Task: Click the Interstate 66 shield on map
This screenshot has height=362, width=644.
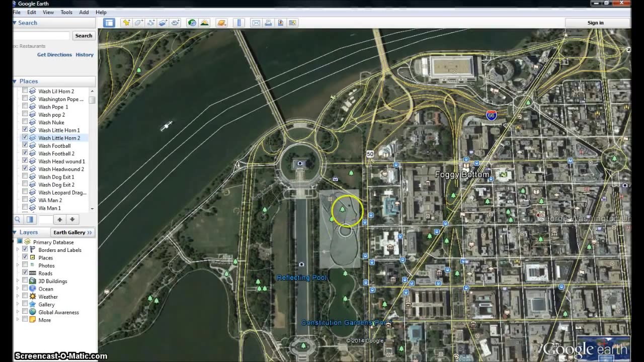Action: 492,116
